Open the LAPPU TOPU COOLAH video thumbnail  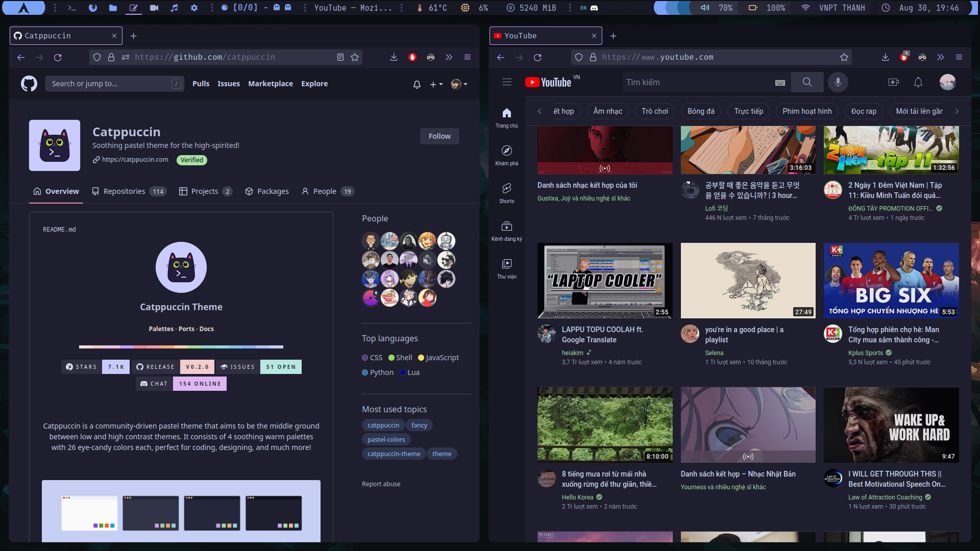[x=605, y=281]
